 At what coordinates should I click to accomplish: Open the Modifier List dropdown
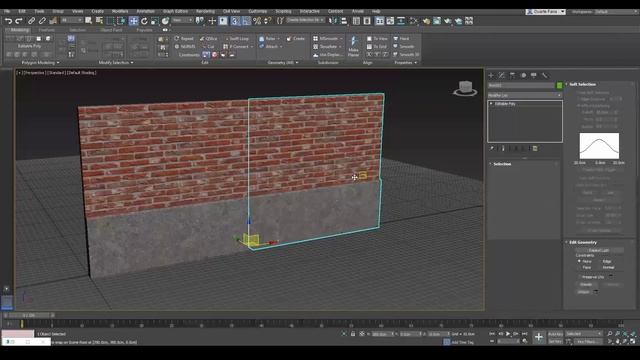click(x=524, y=95)
